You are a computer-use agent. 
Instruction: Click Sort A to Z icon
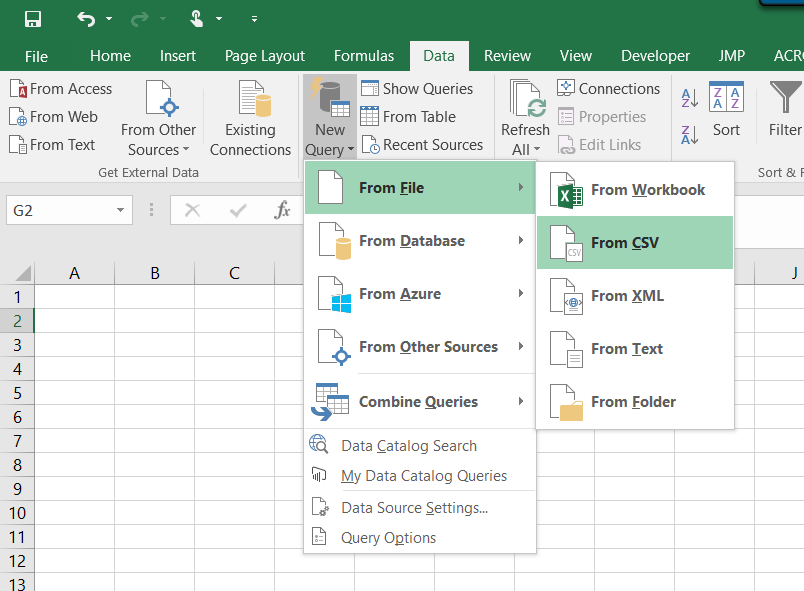coord(689,99)
